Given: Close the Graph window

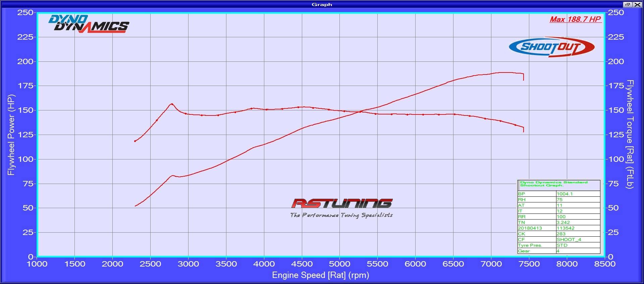Looking at the screenshot, I should coord(637,4).
